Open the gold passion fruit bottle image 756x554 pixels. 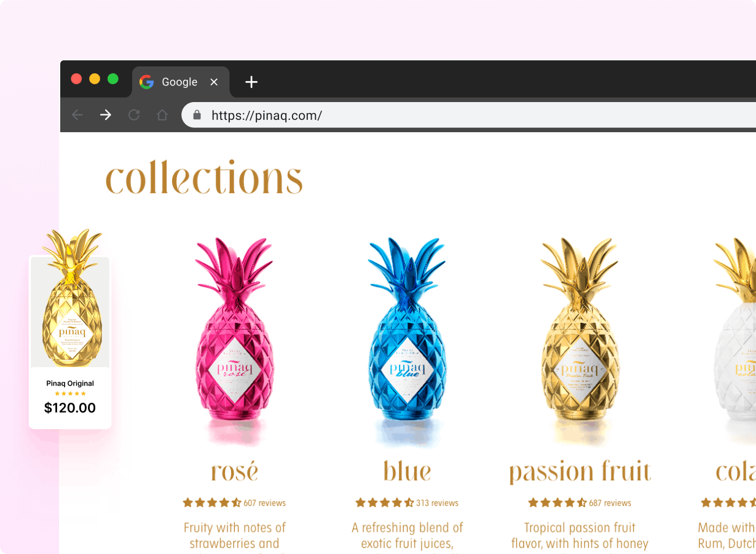pyautogui.click(x=580, y=340)
